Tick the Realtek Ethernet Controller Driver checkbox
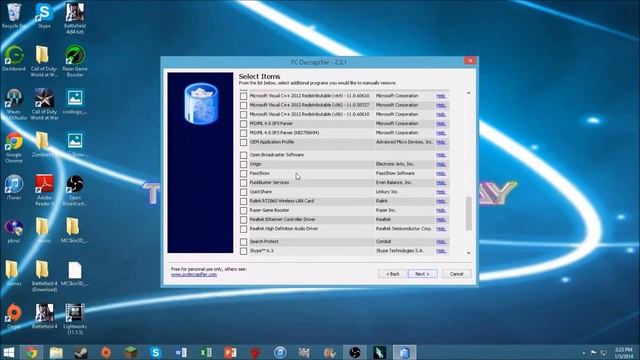Screen dimensions: 640x360 [x=244, y=220]
